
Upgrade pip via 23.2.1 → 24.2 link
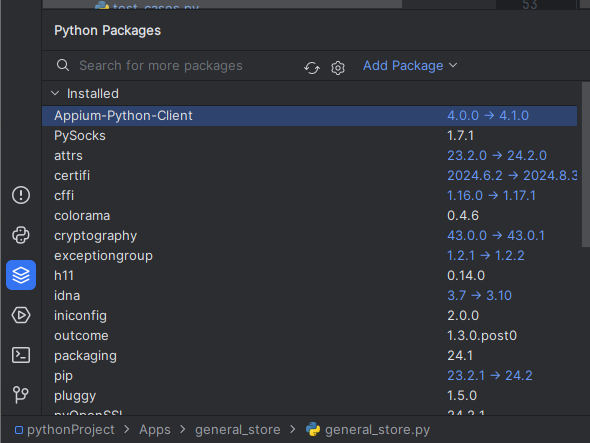tap(490, 376)
